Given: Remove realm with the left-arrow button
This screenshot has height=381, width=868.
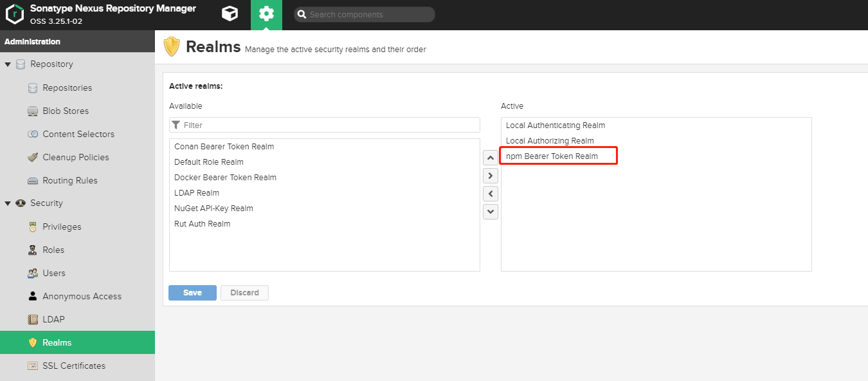Looking at the screenshot, I should pyautogui.click(x=491, y=193).
